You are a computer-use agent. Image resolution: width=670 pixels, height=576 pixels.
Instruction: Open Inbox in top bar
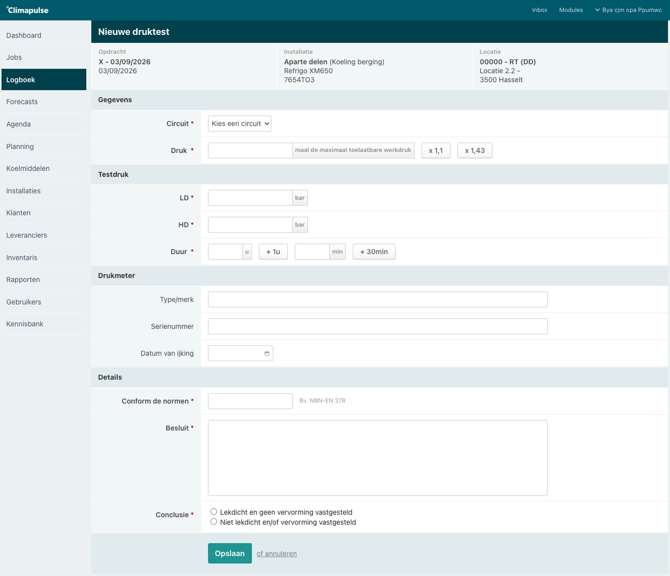click(x=539, y=10)
